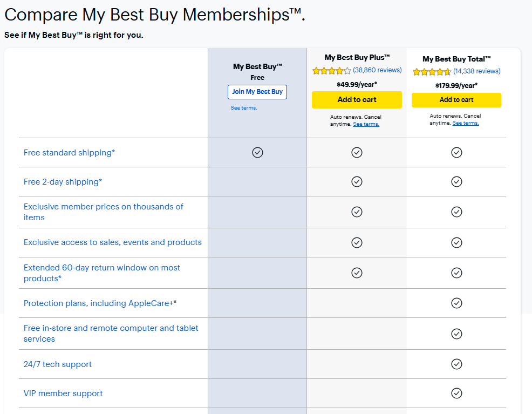Click Exclusive member prices checkmark in Total column
Screen dimensions: 532x414
pos(456,212)
